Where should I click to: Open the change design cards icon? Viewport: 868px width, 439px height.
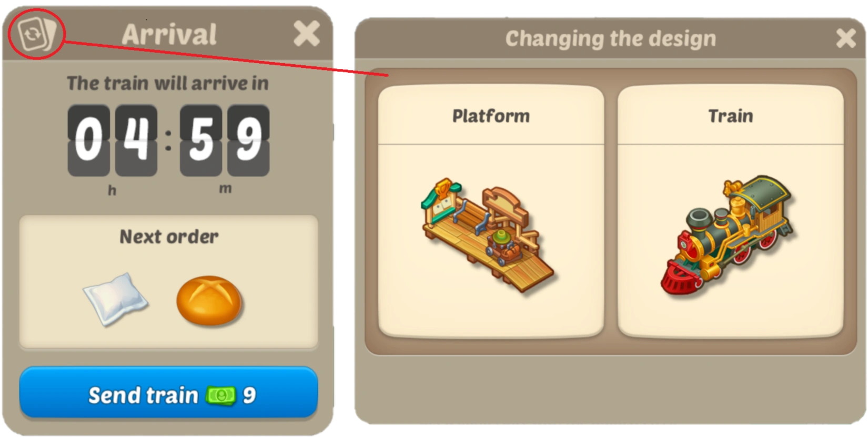(37, 34)
